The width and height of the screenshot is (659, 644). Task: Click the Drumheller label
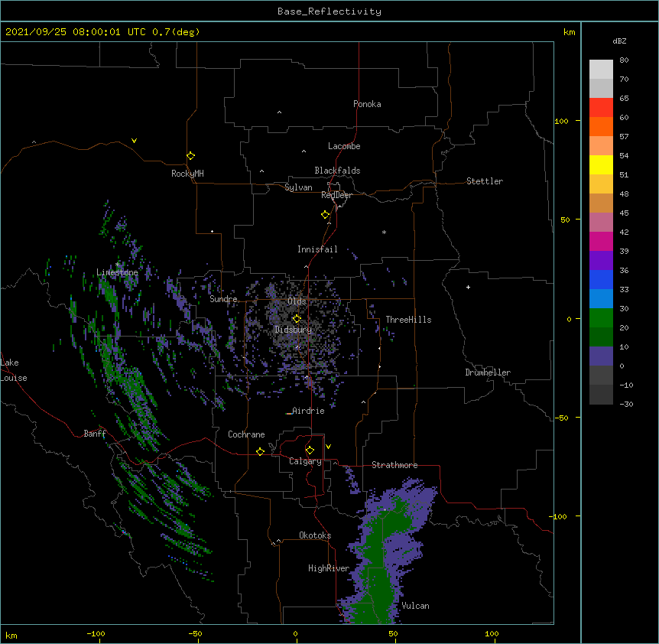point(488,372)
